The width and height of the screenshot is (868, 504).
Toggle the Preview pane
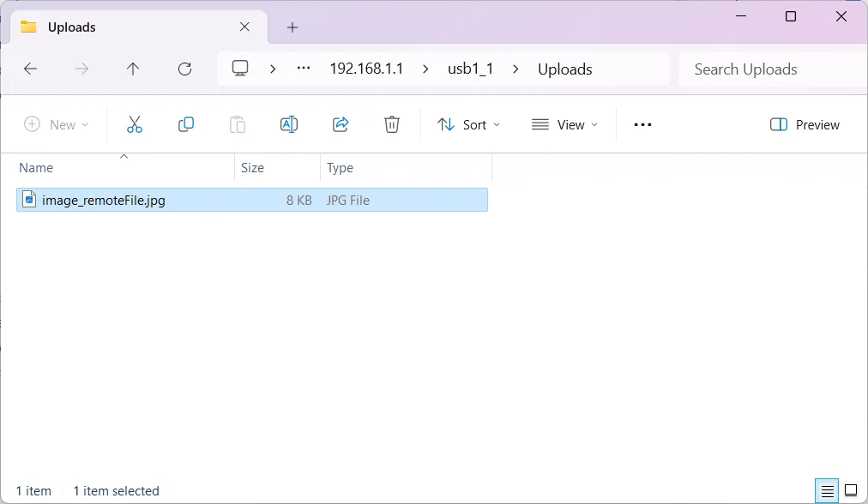[805, 124]
